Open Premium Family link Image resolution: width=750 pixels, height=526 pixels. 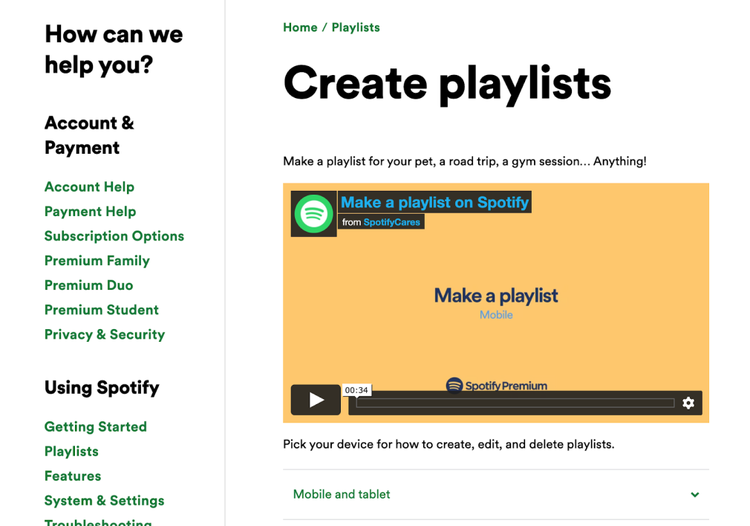(x=97, y=261)
